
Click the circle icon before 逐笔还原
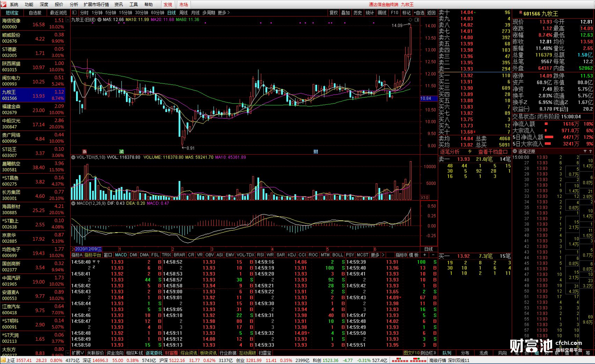(515, 151)
